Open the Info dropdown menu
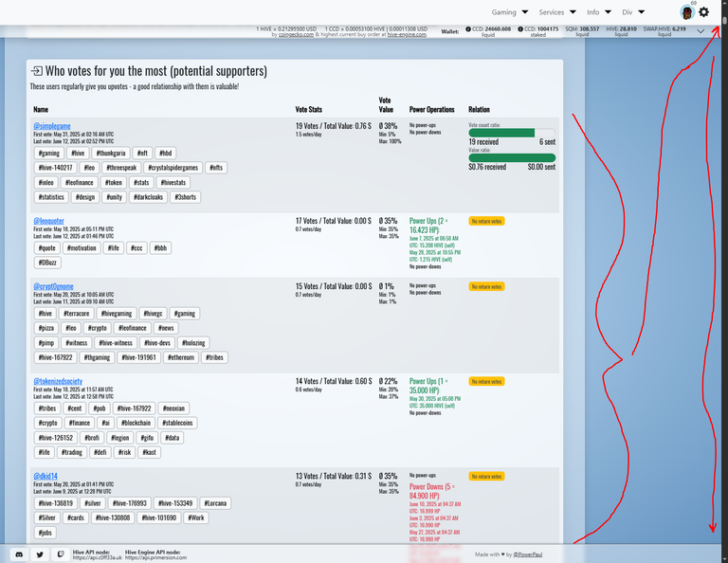Image resolution: width=728 pixels, height=563 pixels. coord(598,12)
